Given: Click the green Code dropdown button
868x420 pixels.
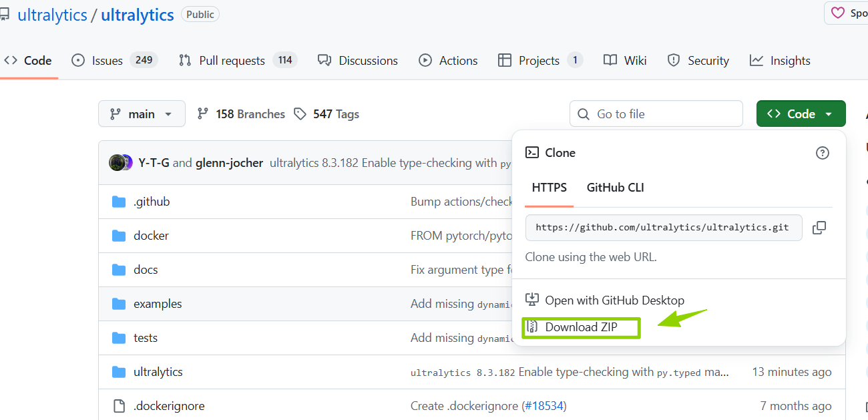Looking at the screenshot, I should click(x=801, y=114).
